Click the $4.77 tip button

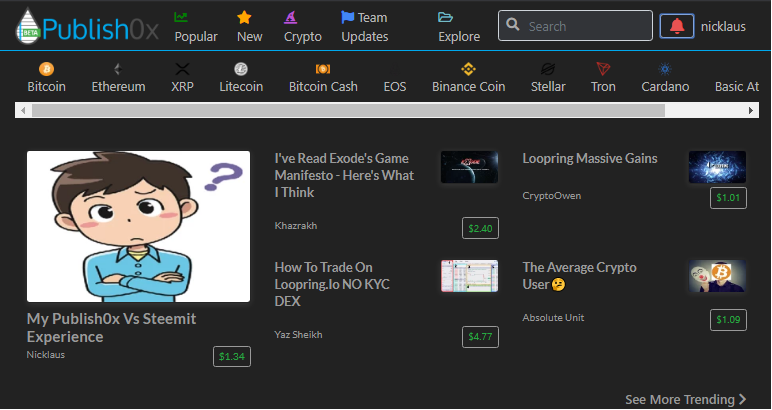point(480,337)
